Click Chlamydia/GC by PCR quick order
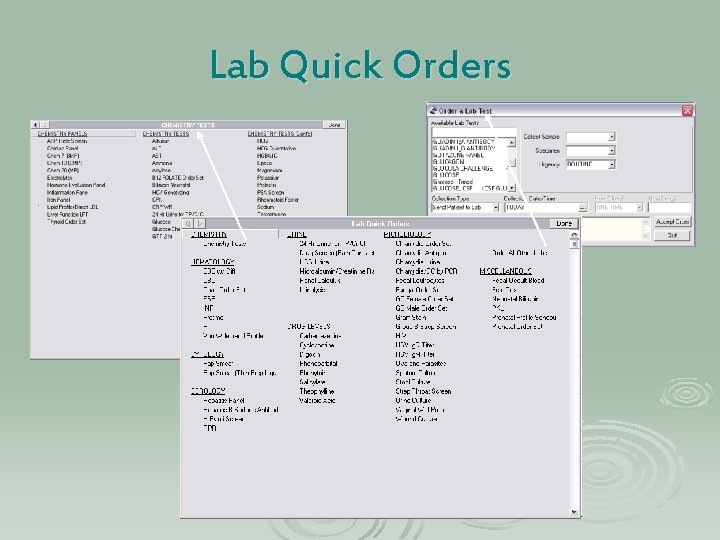Viewport: 720px width, 540px height. [x=426, y=271]
